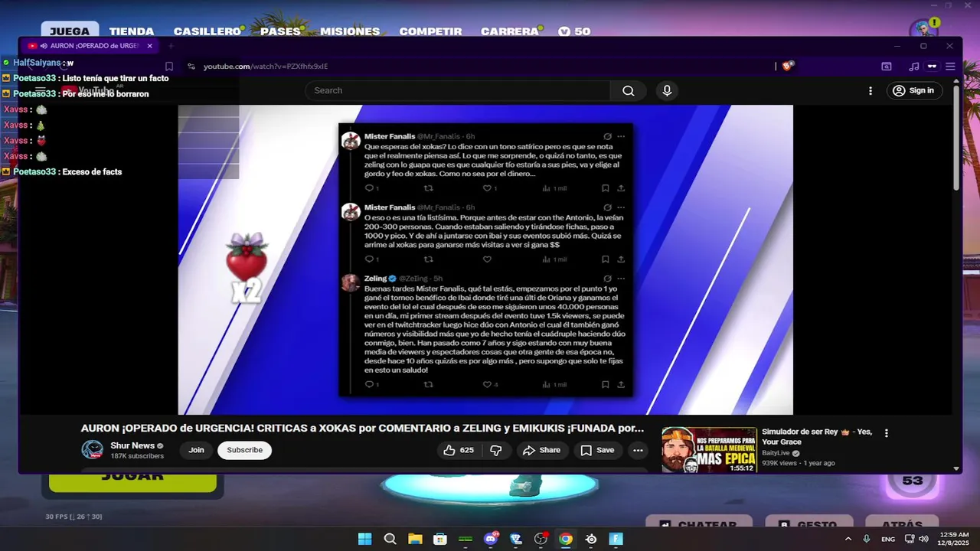The width and height of the screenshot is (980, 551).
Task: Save the video to a playlist
Action: pyautogui.click(x=597, y=450)
